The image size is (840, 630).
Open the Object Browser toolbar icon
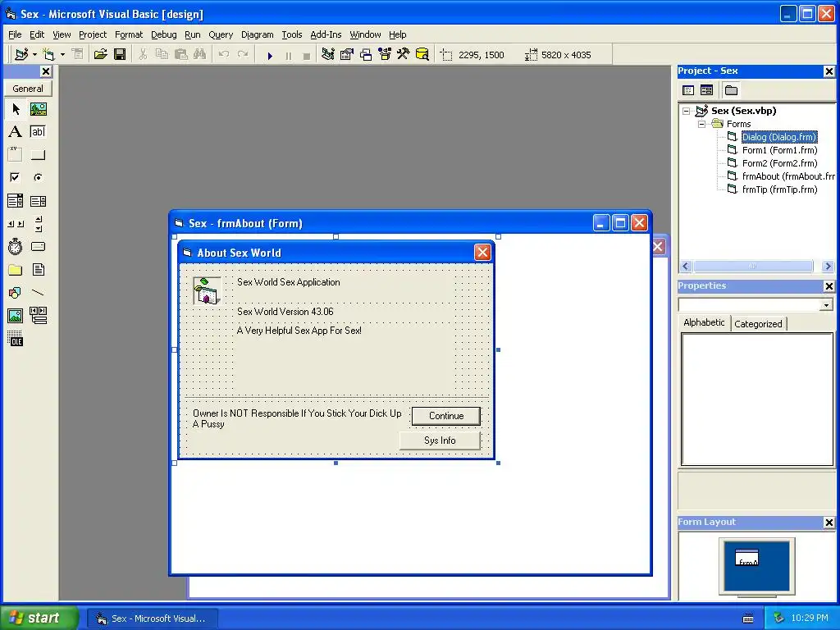point(385,55)
